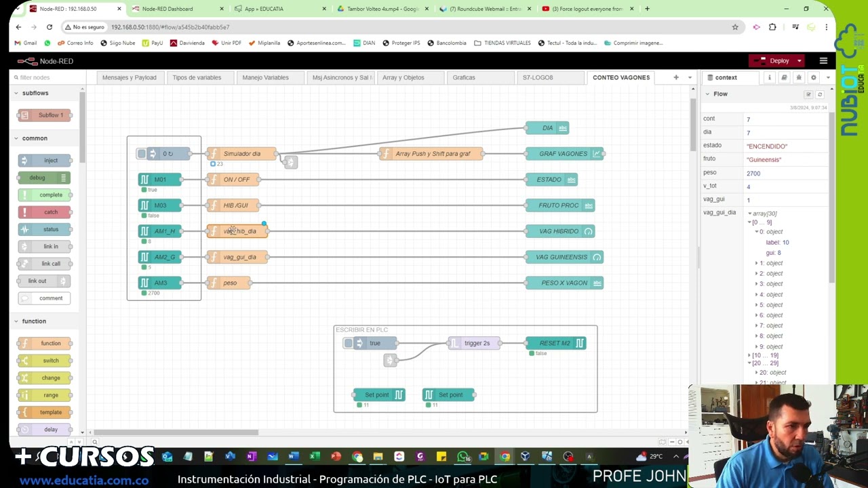Expand the [10 … 19] array range
Screen dimensions: 868x488
[749, 355]
